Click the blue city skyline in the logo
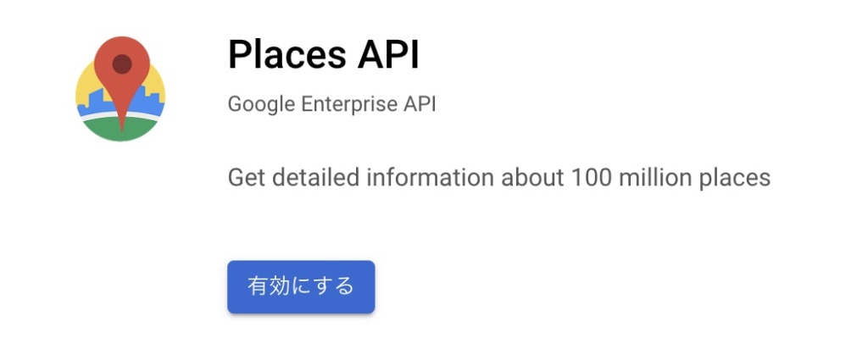The image size is (868, 360). [x=148, y=102]
